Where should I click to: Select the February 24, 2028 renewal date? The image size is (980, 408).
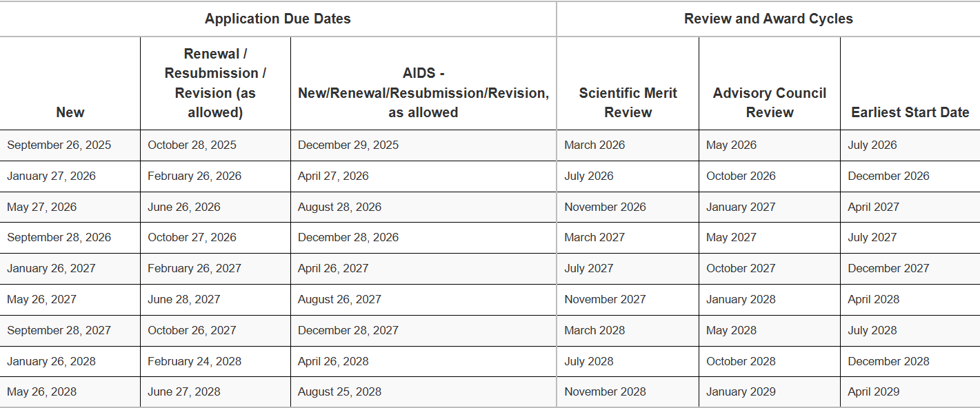194,362
